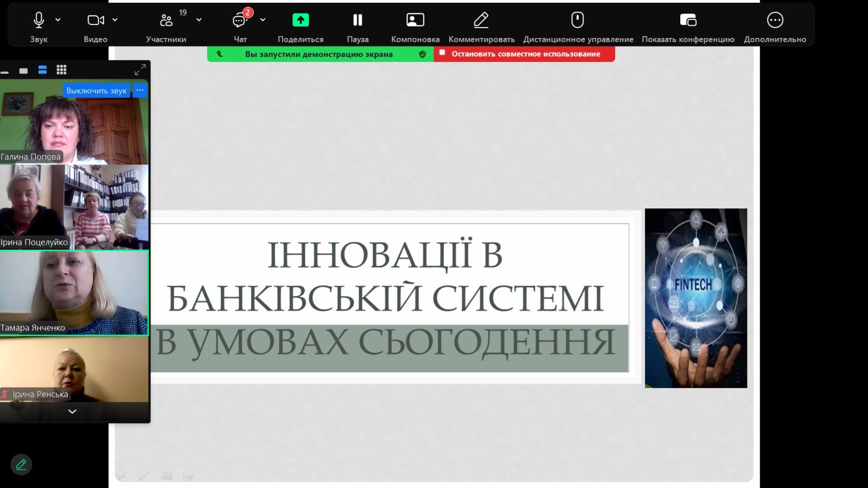The height and width of the screenshot is (488, 868).
Task: Open the Компоновка layout options
Action: tap(415, 21)
